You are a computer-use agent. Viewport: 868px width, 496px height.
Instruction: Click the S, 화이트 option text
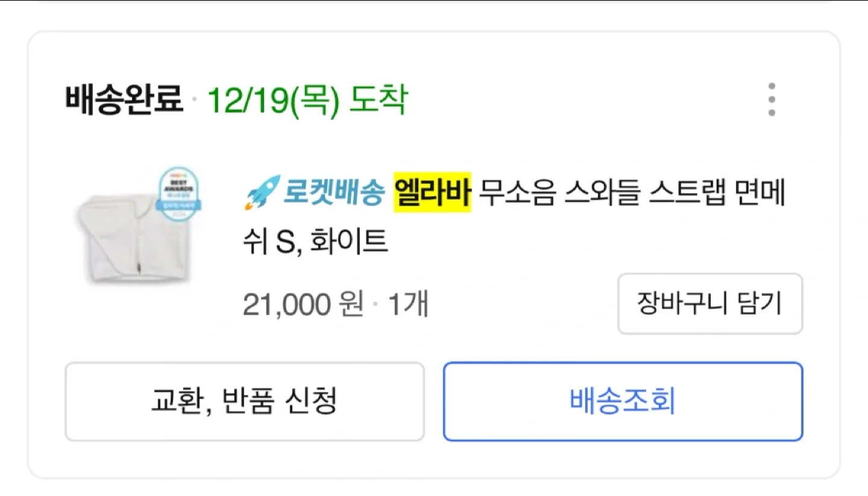point(332,242)
